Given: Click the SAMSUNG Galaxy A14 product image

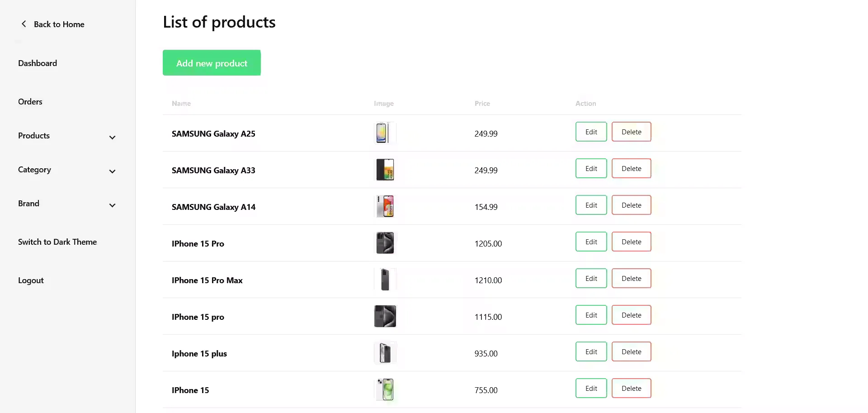Looking at the screenshot, I should point(385,206).
